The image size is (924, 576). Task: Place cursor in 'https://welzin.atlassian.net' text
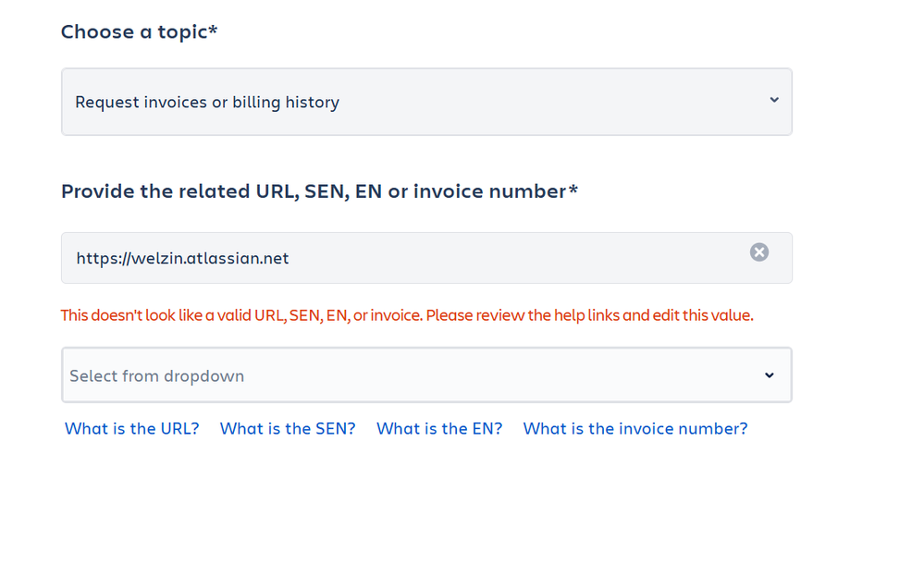click(x=182, y=259)
